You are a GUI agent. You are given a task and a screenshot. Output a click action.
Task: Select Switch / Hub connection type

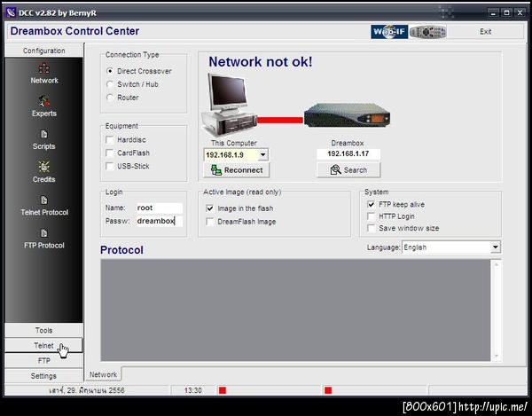tap(110, 84)
